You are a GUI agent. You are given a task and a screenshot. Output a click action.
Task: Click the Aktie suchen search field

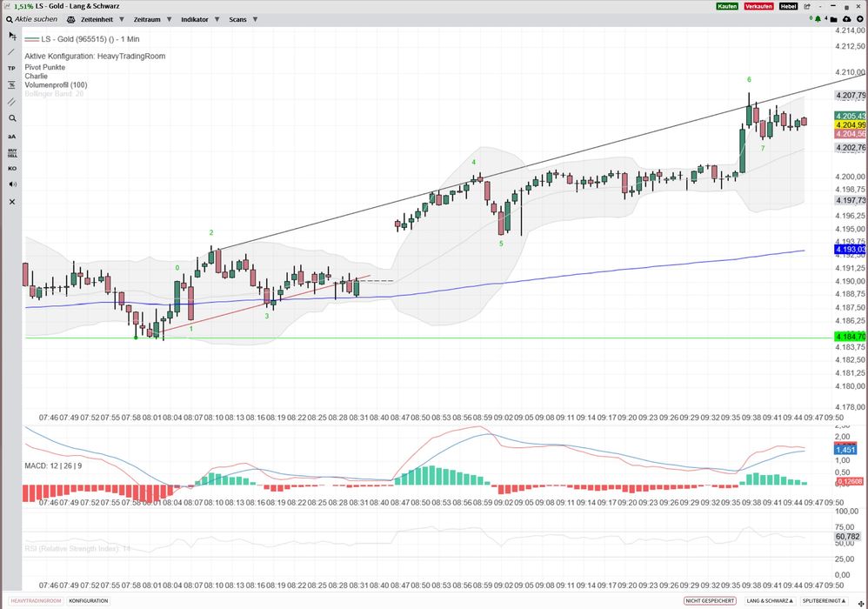(x=36, y=18)
